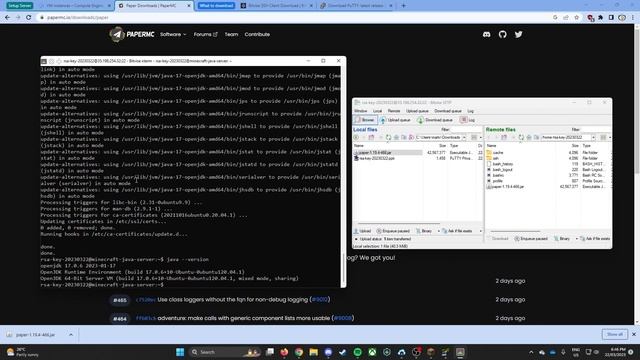
Task: Open Log toolbar button in SFTP
Action: tap(468, 120)
